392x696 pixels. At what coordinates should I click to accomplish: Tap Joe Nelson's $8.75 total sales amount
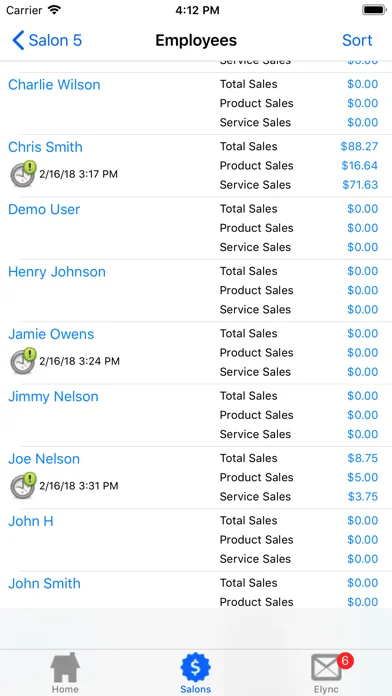click(363, 458)
